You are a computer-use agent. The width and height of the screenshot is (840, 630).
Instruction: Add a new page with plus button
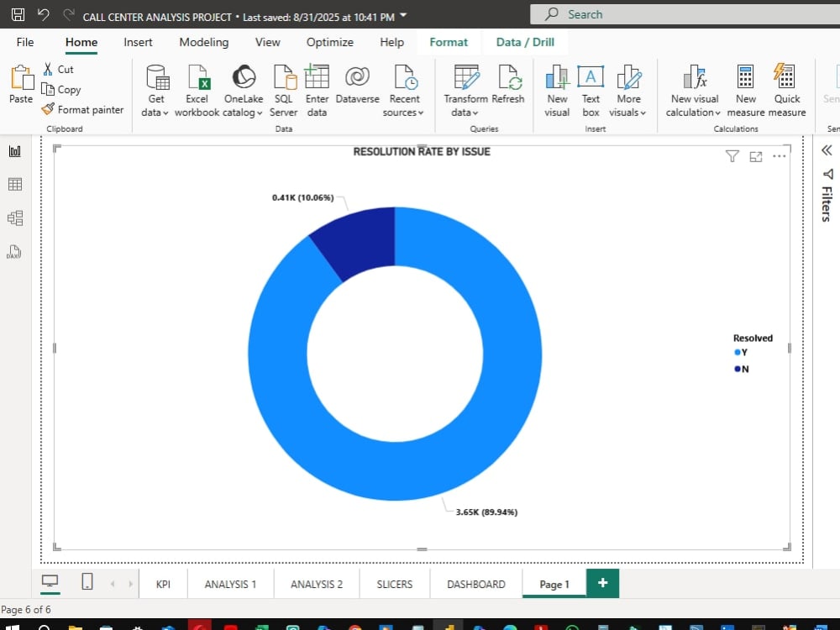click(x=602, y=583)
